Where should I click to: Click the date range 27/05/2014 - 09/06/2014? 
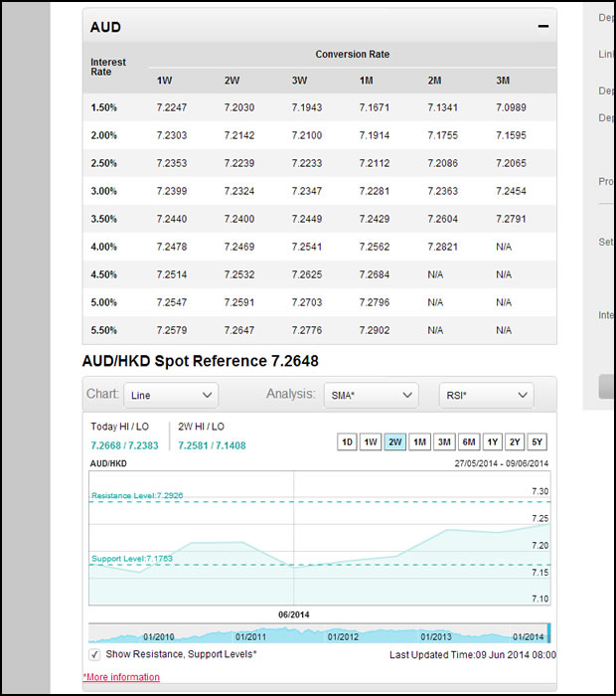click(502, 463)
